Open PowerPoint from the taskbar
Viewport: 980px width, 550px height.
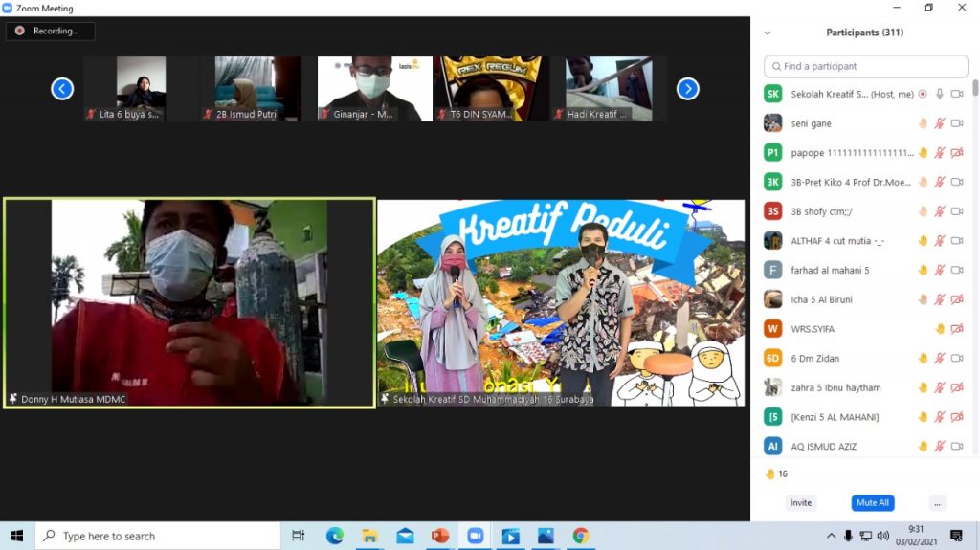point(439,536)
